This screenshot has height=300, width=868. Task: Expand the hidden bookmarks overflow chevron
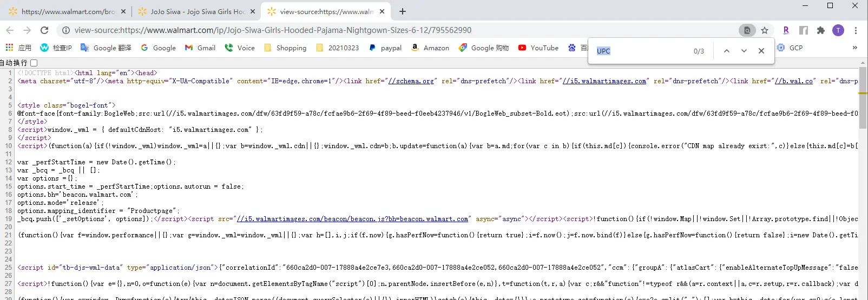coord(855,48)
